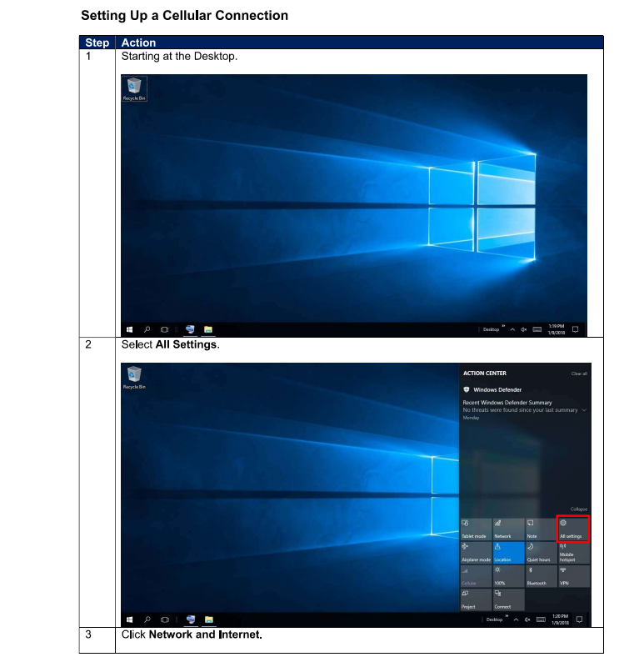Viewport: 619px width, 672px height.
Task: Toggle Tablet mode tile
Action: [x=476, y=529]
